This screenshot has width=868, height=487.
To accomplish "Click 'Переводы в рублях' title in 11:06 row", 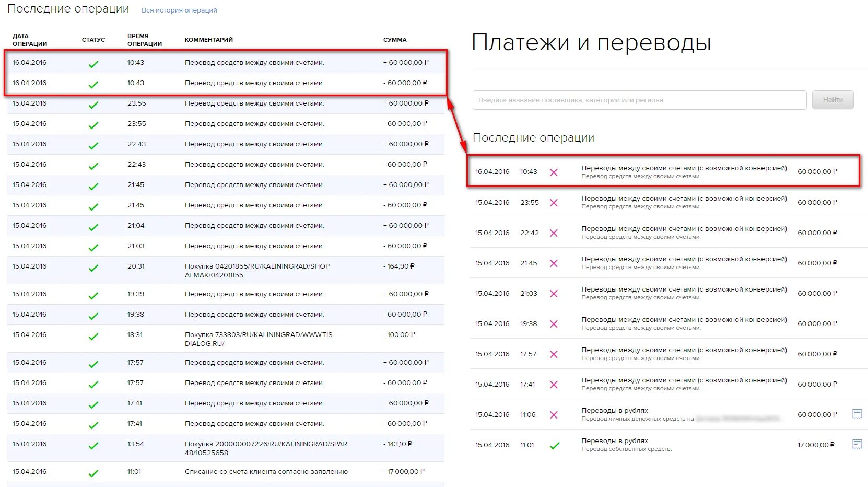I will [x=615, y=410].
